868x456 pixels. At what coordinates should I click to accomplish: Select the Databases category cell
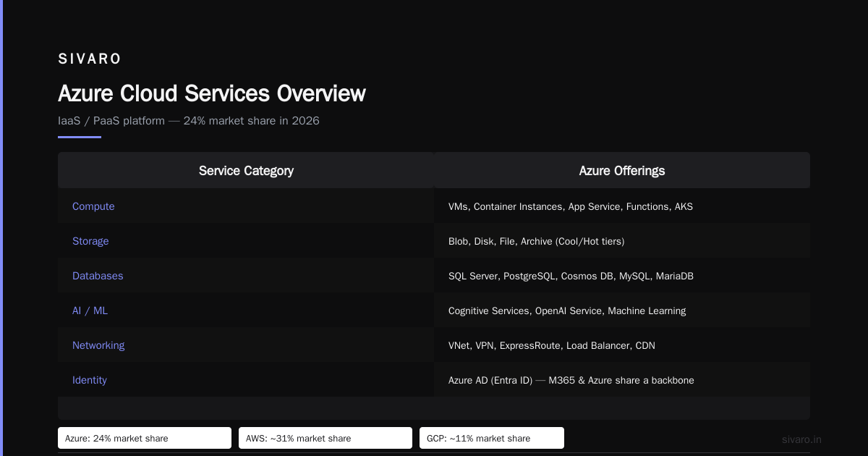tap(246, 276)
